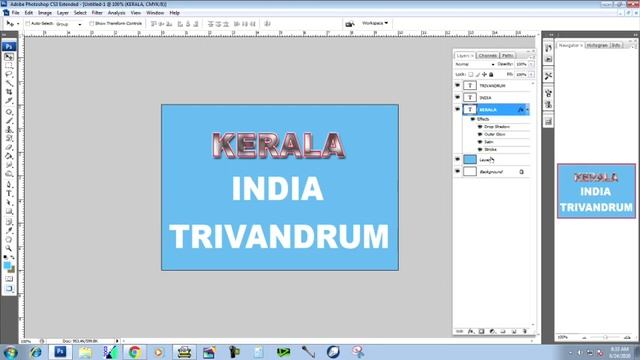This screenshot has height=360, width=640.
Task: Click the Lock all padlock icon
Action: [491, 74]
